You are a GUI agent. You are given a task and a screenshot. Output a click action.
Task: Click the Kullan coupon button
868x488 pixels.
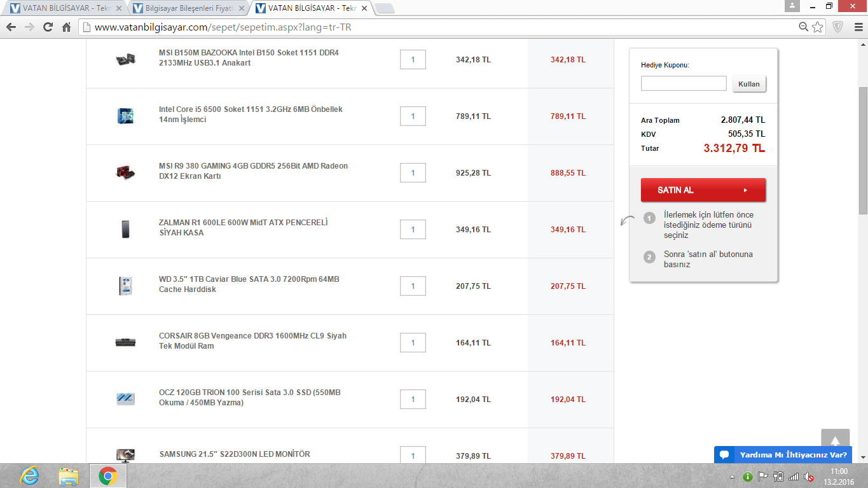749,84
